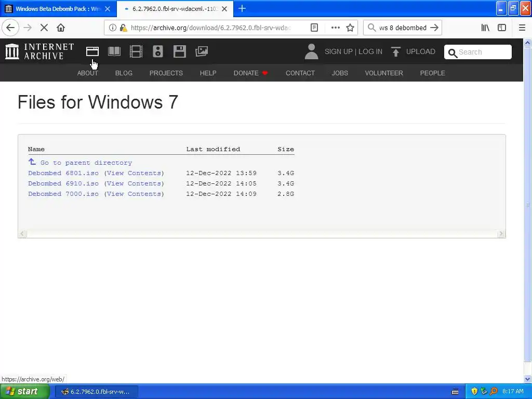Click the LOG IN link

coord(370,51)
